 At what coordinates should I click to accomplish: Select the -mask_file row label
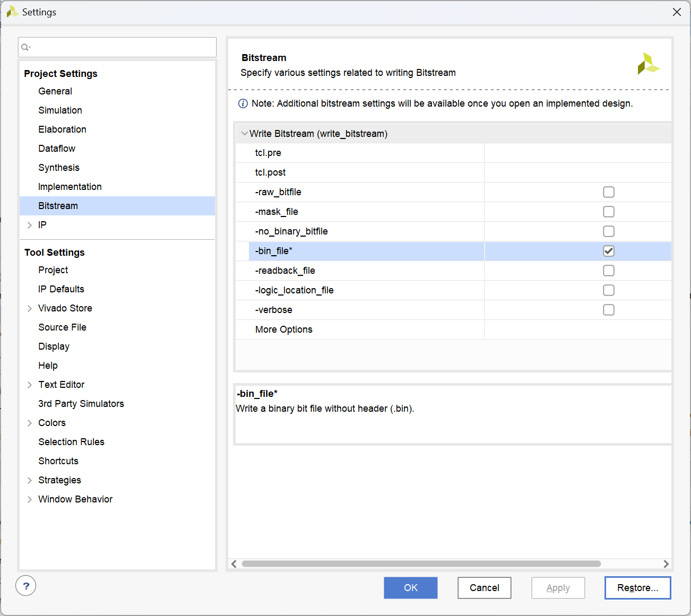pyautogui.click(x=277, y=212)
